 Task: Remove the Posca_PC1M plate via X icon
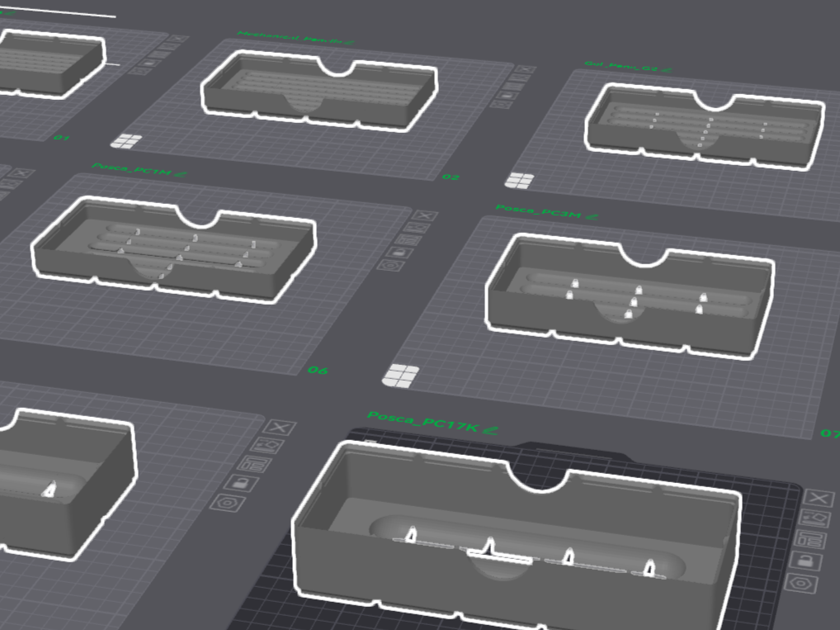[x=425, y=216]
